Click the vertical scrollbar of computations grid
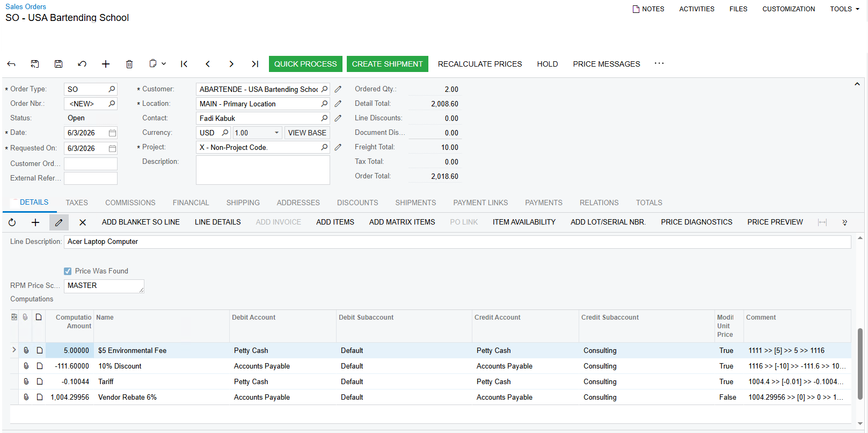Screen dimensions: 868x433 pyautogui.click(x=860, y=364)
